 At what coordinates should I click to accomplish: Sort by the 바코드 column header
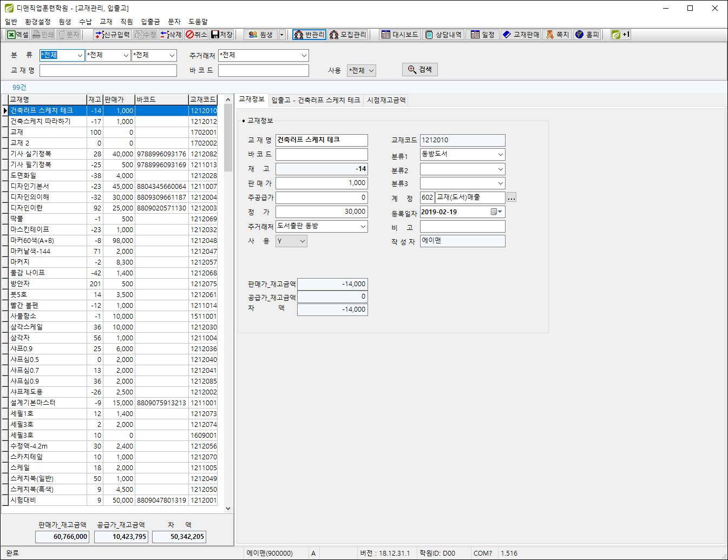tap(161, 100)
